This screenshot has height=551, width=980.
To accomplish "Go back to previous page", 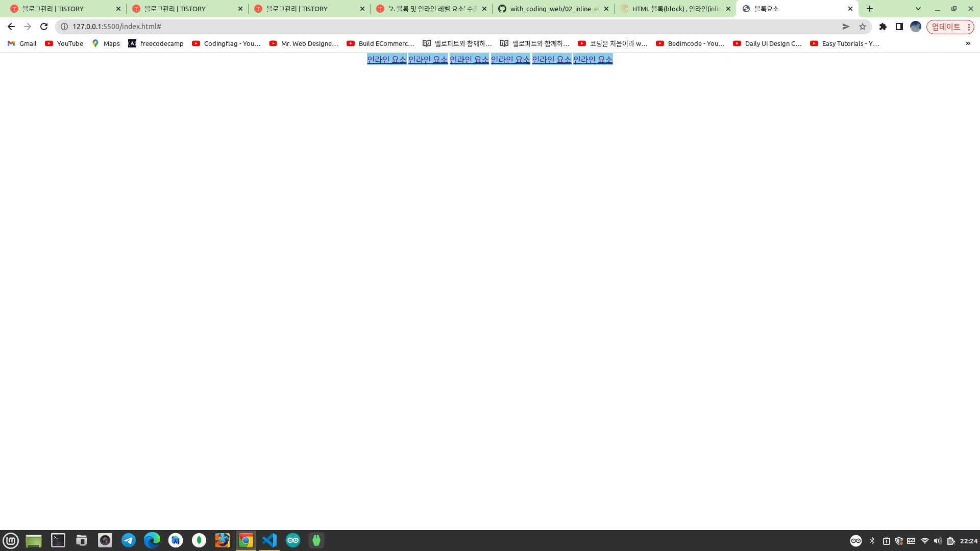I will pyautogui.click(x=11, y=27).
